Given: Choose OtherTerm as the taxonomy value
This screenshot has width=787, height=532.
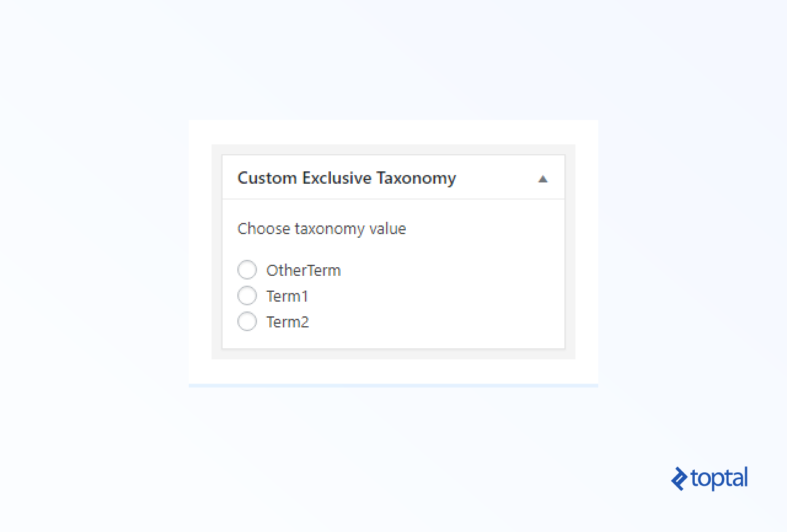Looking at the screenshot, I should pyautogui.click(x=247, y=270).
